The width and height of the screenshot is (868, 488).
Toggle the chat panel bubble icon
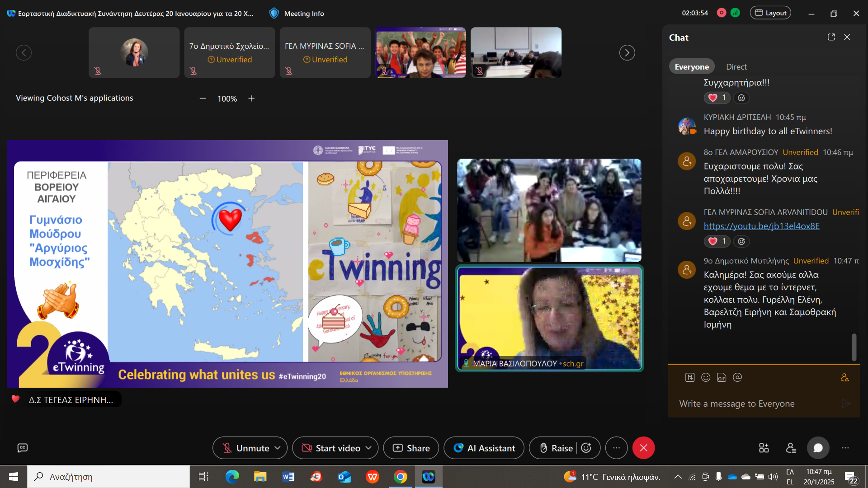[818, 448]
